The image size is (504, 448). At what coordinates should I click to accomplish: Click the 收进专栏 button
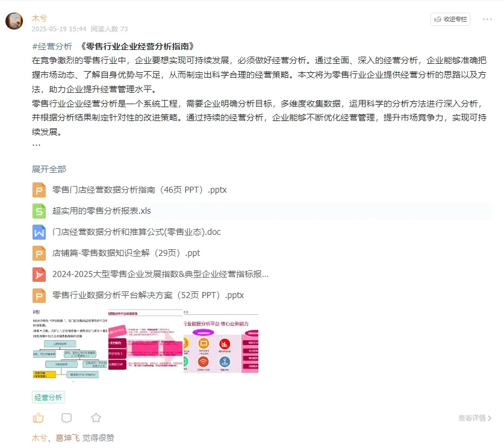[450, 19]
